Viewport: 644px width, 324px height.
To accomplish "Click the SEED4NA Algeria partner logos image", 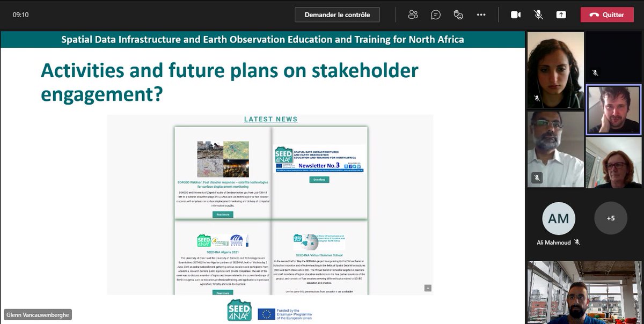I will coord(223,240).
